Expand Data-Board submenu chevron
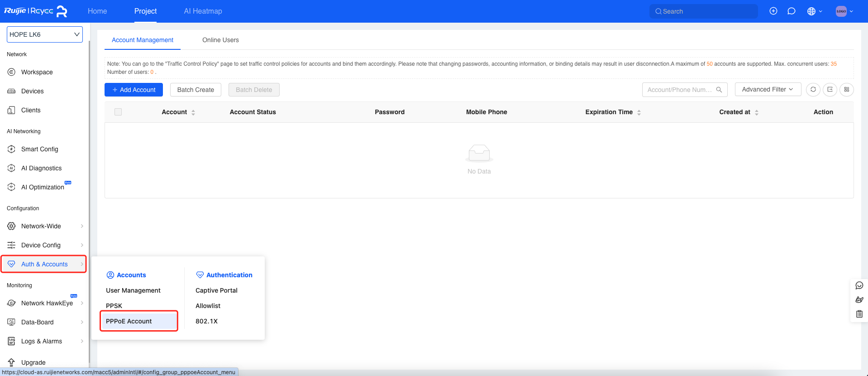The height and width of the screenshot is (376, 868). click(x=82, y=322)
